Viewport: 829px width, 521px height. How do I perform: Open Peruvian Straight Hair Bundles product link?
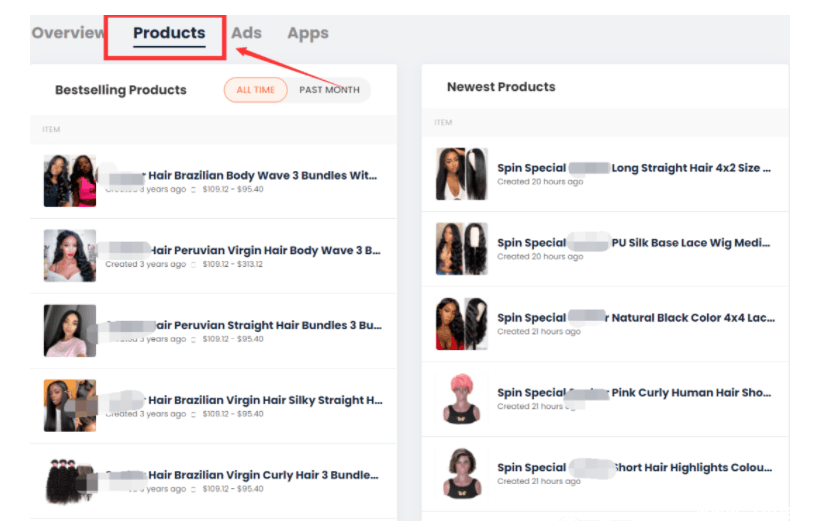[265, 325]
